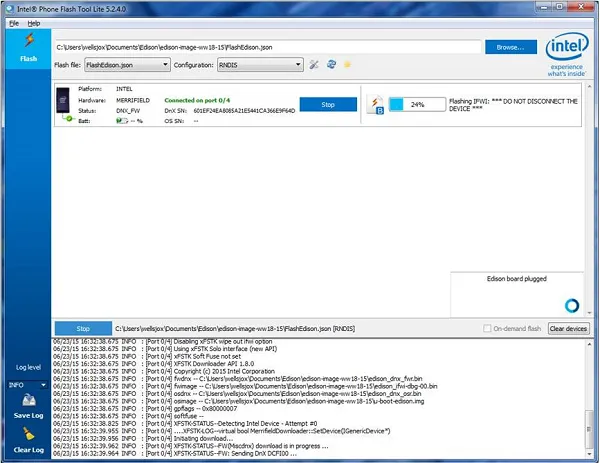Image resolution: width=600 pixels, height=463 pixels.
Task: Click the flashing status icon beside progress bar
Action: 375,104
